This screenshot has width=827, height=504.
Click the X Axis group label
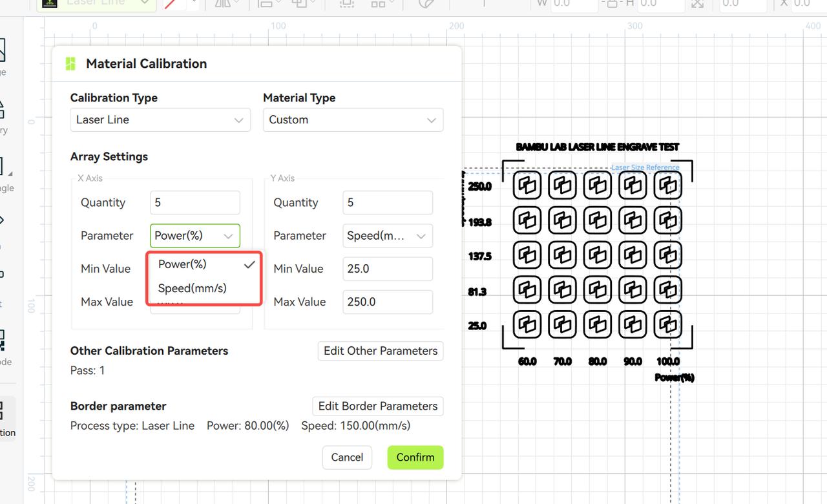point(90,178)
